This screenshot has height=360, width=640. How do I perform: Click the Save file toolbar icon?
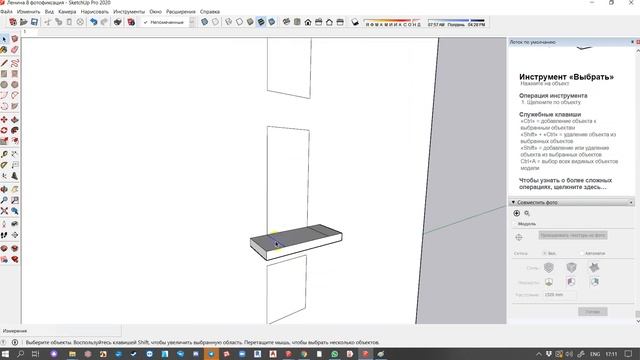point(34,22)
